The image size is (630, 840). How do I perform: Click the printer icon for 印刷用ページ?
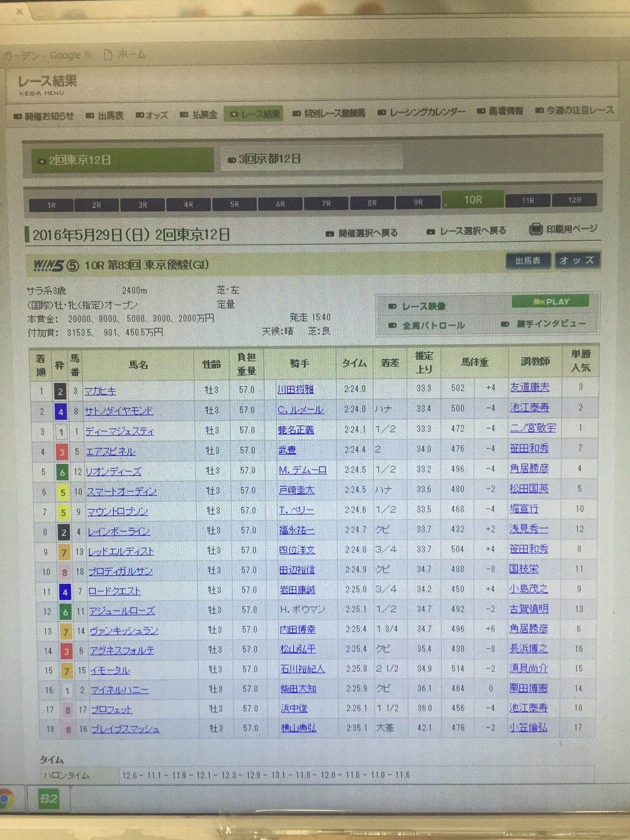(536, 229)
